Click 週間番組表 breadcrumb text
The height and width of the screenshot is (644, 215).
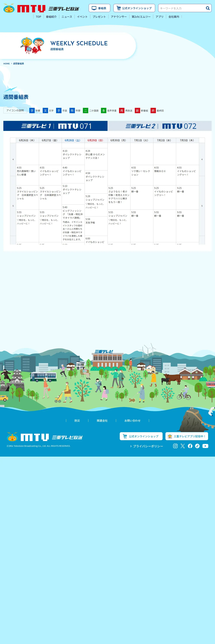click(19, 64)
